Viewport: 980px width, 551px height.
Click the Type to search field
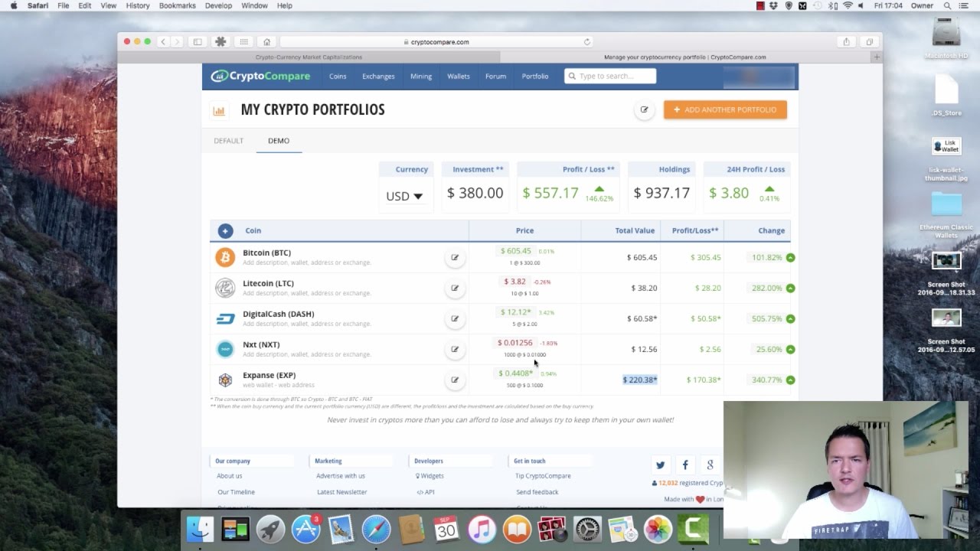coord(610,76)
